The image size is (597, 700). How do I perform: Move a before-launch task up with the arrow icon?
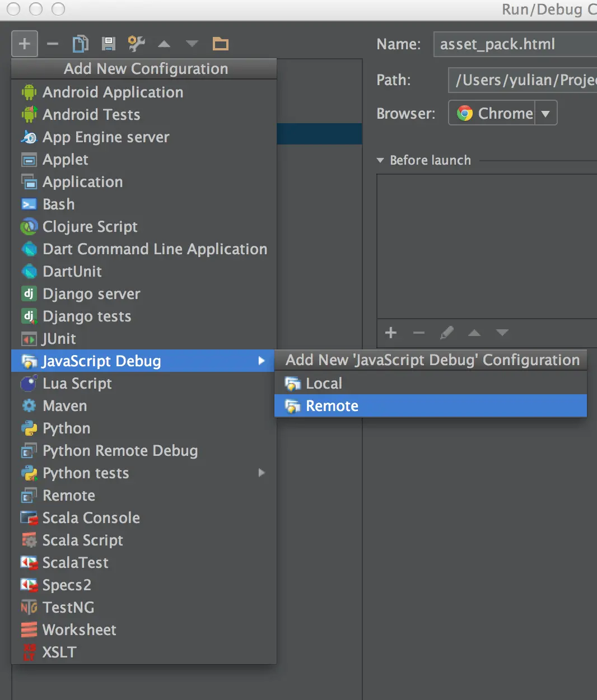(474, 333)
